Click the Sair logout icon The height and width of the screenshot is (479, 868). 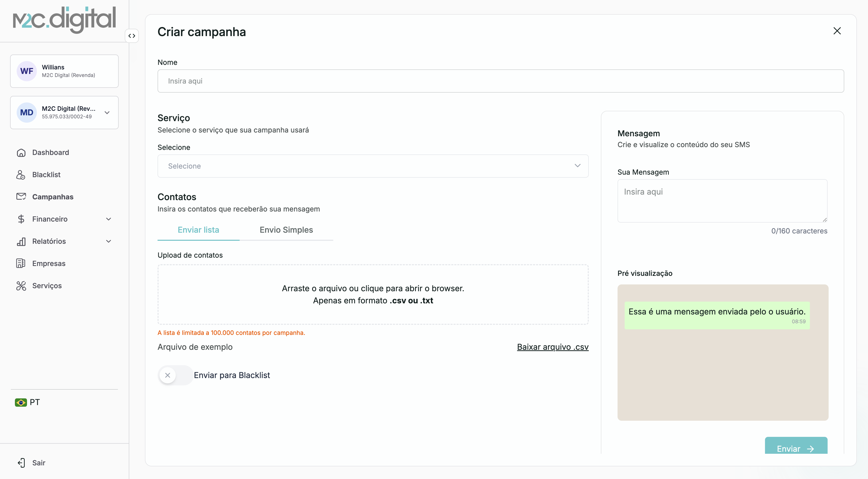click(x=21, y=463)
